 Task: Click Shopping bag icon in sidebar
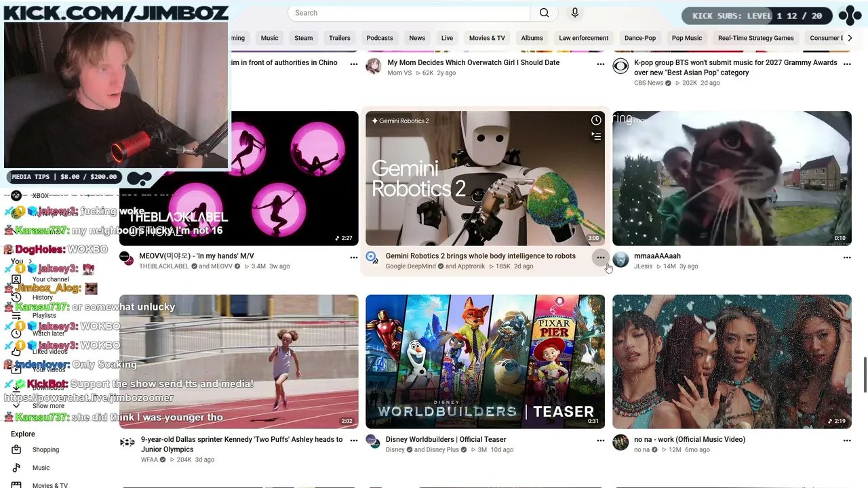pyautogui.click(x=16, y=449)
